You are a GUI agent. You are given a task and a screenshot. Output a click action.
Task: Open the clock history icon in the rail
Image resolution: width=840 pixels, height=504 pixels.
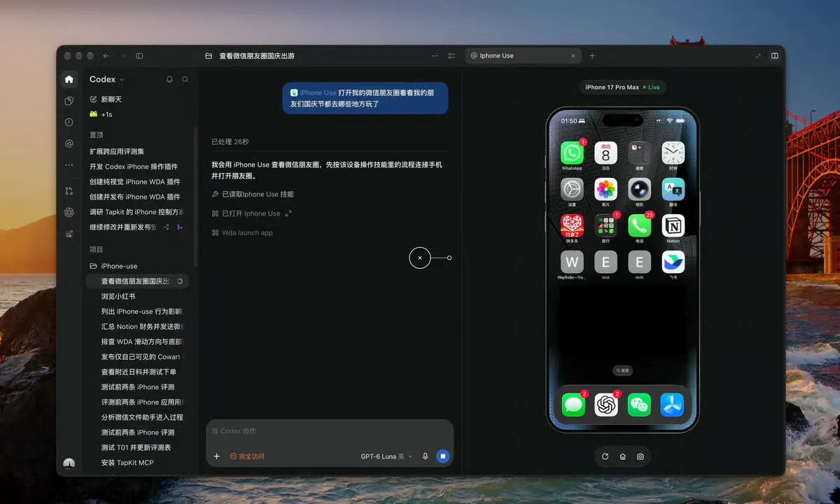tap(69, 122)
